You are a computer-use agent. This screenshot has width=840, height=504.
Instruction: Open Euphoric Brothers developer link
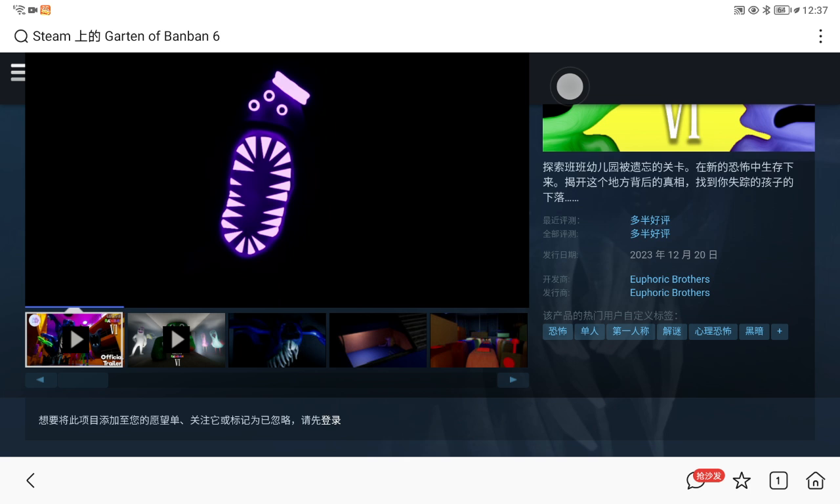[x=669, y=279]
